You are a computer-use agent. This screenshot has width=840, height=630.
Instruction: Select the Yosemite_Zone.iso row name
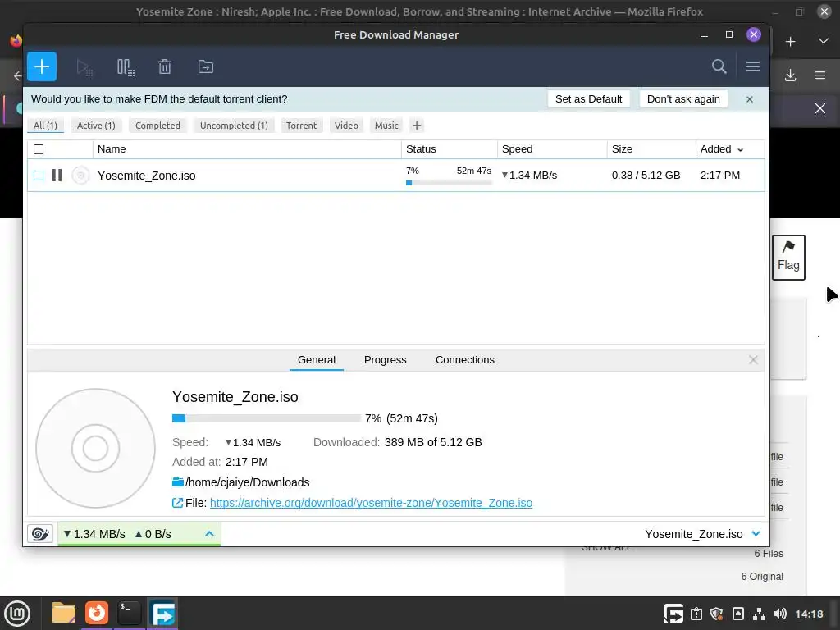click(x=146, y=176)
